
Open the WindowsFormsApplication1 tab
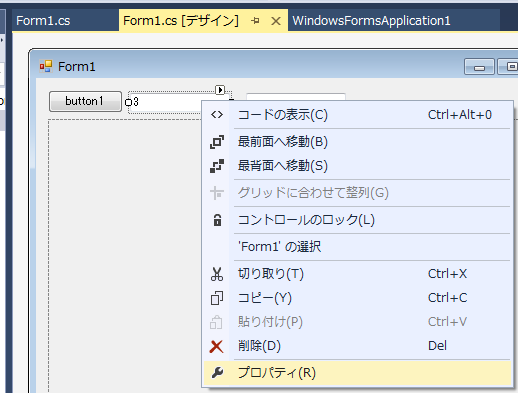(371, 21)
